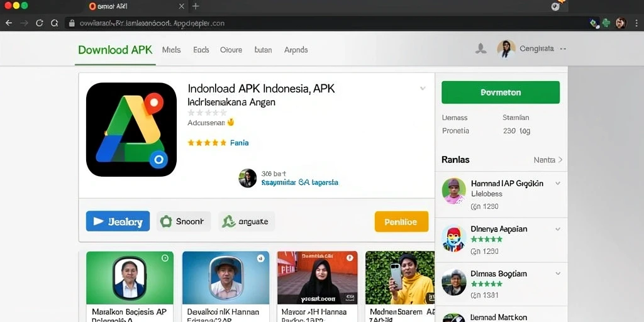Click the Dlmnas Bogtiam title
Screen dimensions: 644x322
tap(499, 274)
